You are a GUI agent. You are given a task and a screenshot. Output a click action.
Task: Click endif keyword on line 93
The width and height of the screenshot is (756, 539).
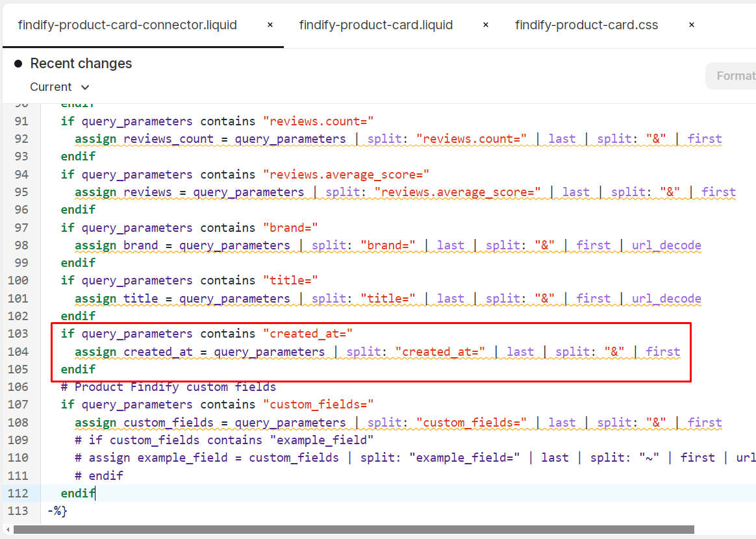(x=78, y=157)
